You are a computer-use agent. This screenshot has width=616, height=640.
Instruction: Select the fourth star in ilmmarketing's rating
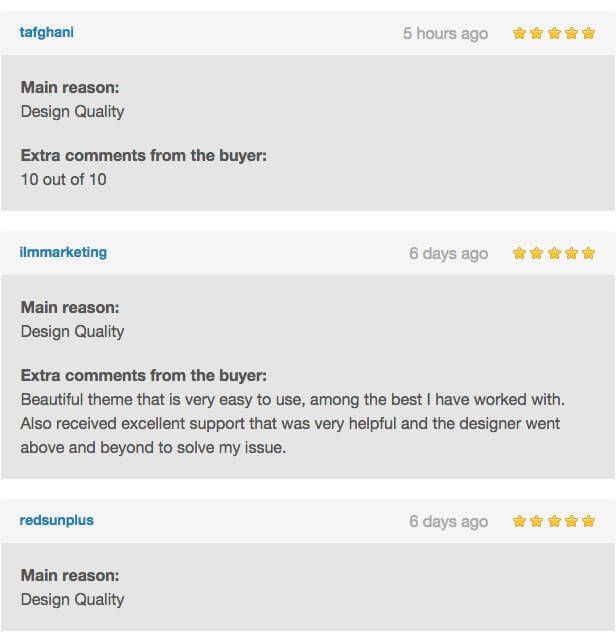[571, 253]
